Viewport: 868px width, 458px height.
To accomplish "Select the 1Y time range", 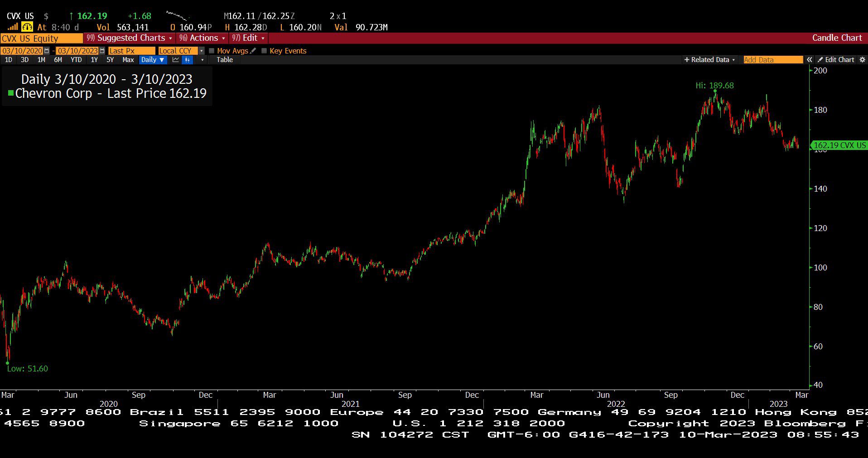I will [x=94, y=60].
